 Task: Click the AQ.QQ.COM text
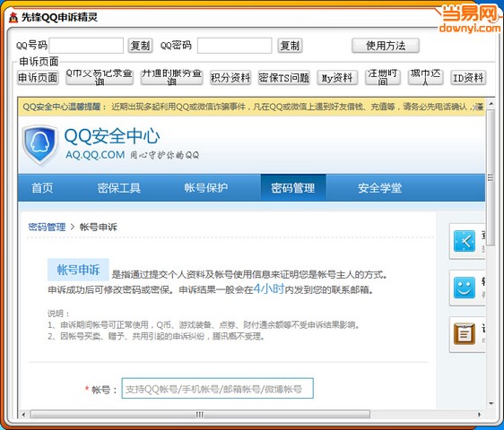click(x=95, y=155)
